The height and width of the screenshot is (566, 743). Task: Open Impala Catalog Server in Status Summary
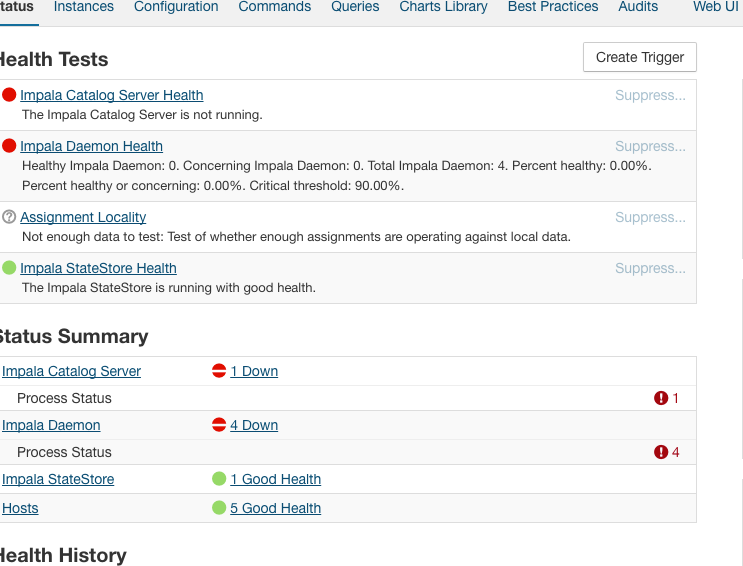pyautogui.click(x=72, y=371)
